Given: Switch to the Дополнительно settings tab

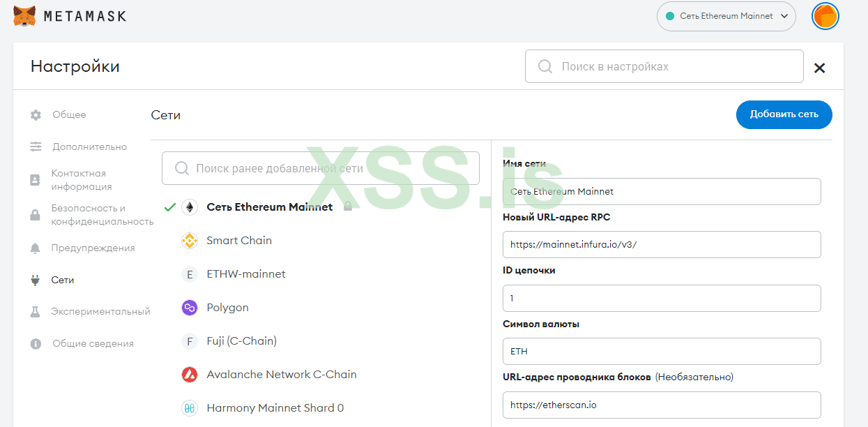Looking at the screenshot, I should pos(89,147).
